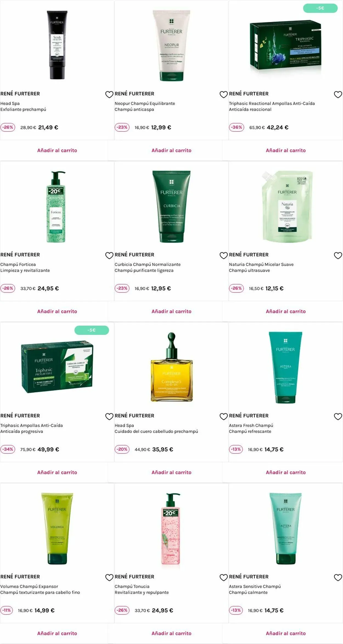Add Head Spa Complexe 5 to cart
343x644 pixels.
pos(171,472)
